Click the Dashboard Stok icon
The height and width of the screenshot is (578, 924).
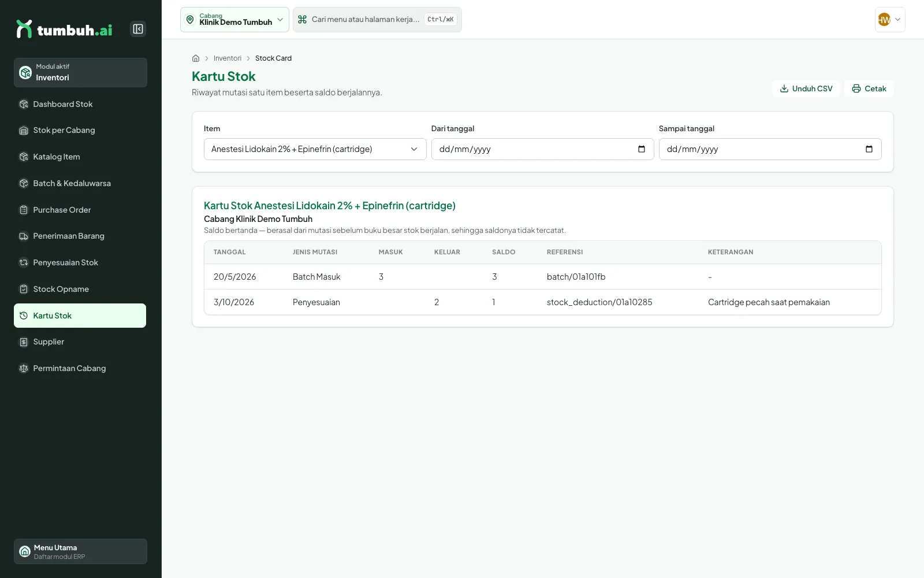[x=24, y=104]
